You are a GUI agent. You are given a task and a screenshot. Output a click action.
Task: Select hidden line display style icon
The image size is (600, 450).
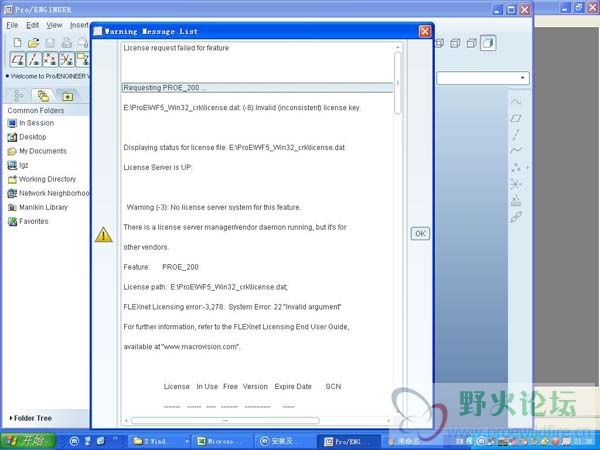click(455, 43)
